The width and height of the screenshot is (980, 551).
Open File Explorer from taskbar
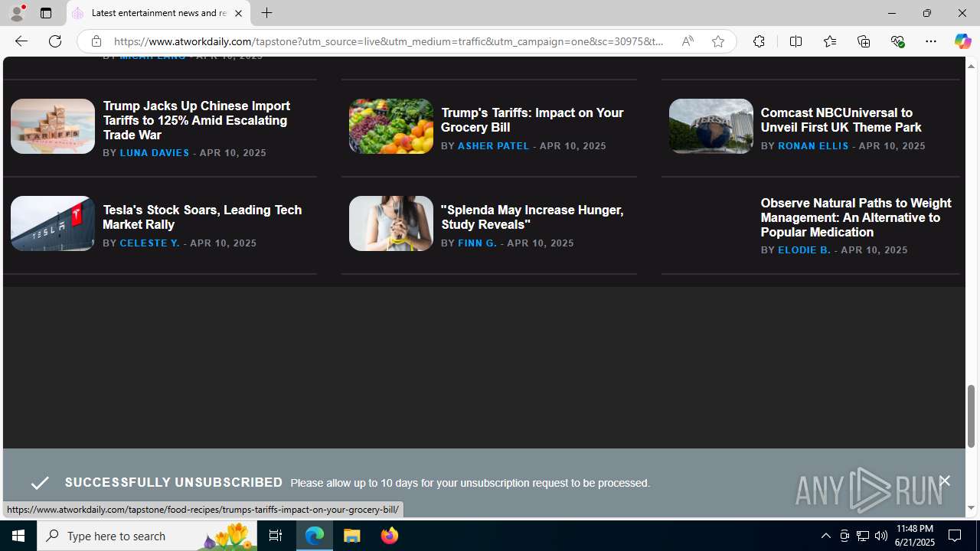coord(352,536)
